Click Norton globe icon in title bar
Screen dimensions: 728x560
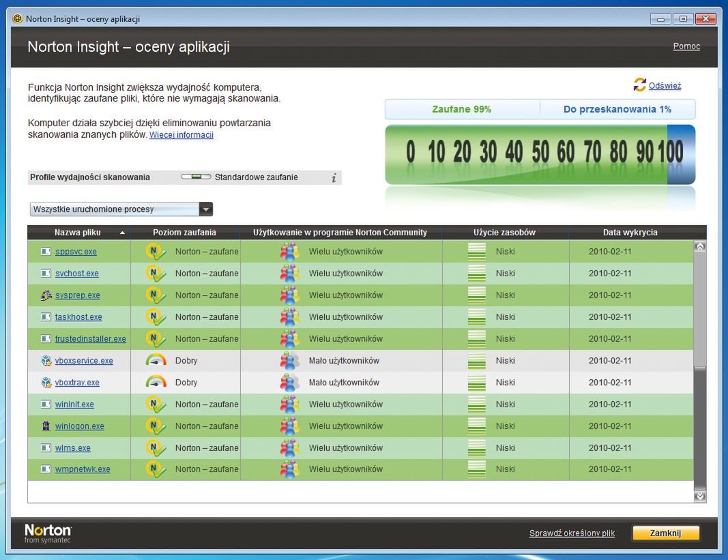click(18, 18)
